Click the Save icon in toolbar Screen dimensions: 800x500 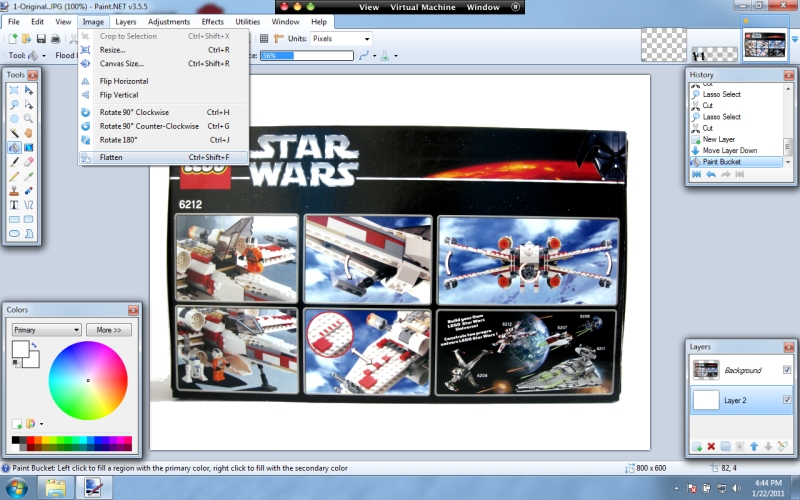pos(41,39)
